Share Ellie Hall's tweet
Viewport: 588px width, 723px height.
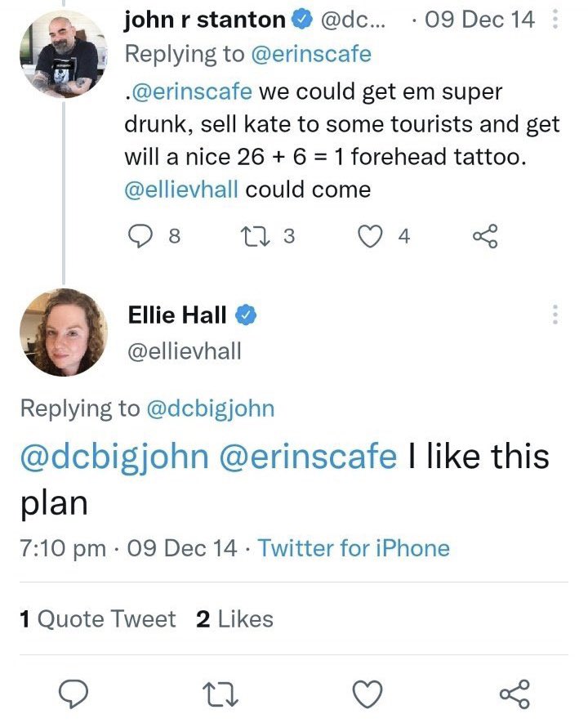514,694
